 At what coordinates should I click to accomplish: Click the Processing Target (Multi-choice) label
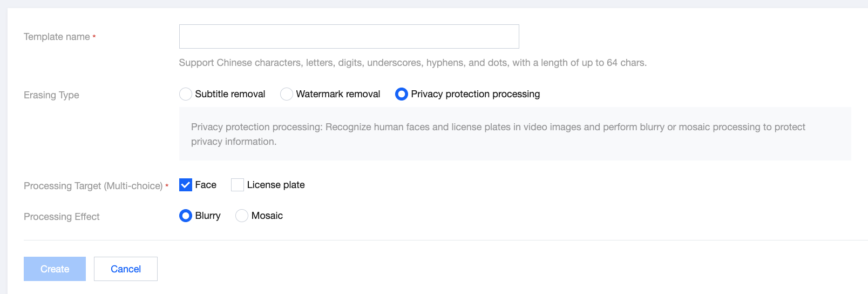(93, 186)
